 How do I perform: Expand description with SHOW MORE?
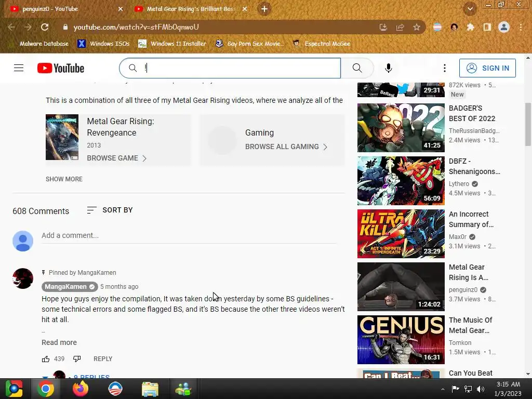tap(64, 179)
